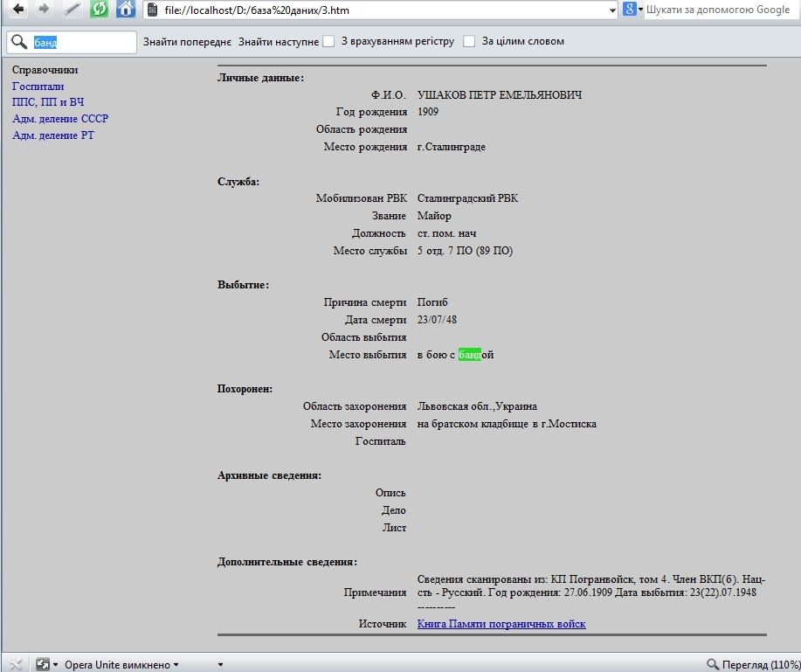Screen dimensions: 801x672
Task: Click the 'Справочники' sidebar heading
Action: point(45,70)
